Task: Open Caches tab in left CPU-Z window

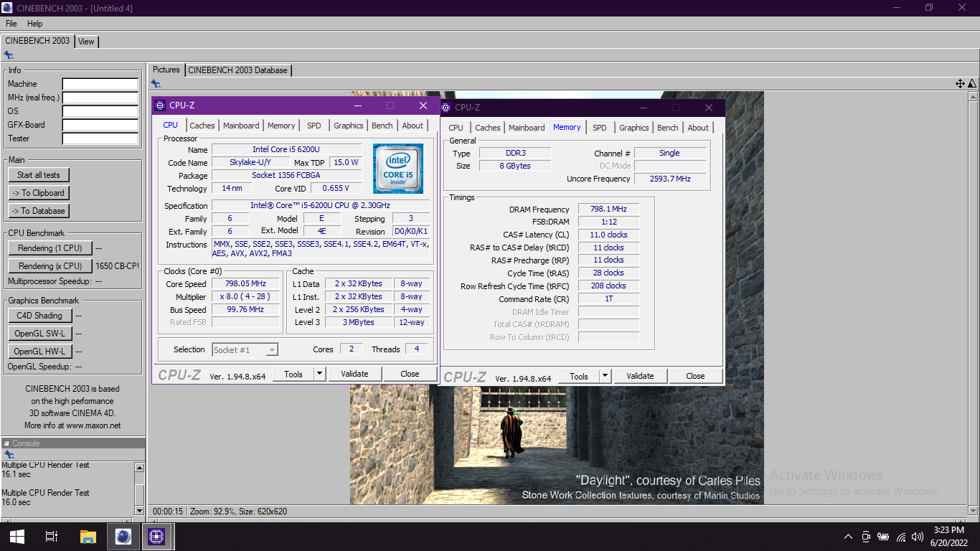Action: [x=202, y=126]
